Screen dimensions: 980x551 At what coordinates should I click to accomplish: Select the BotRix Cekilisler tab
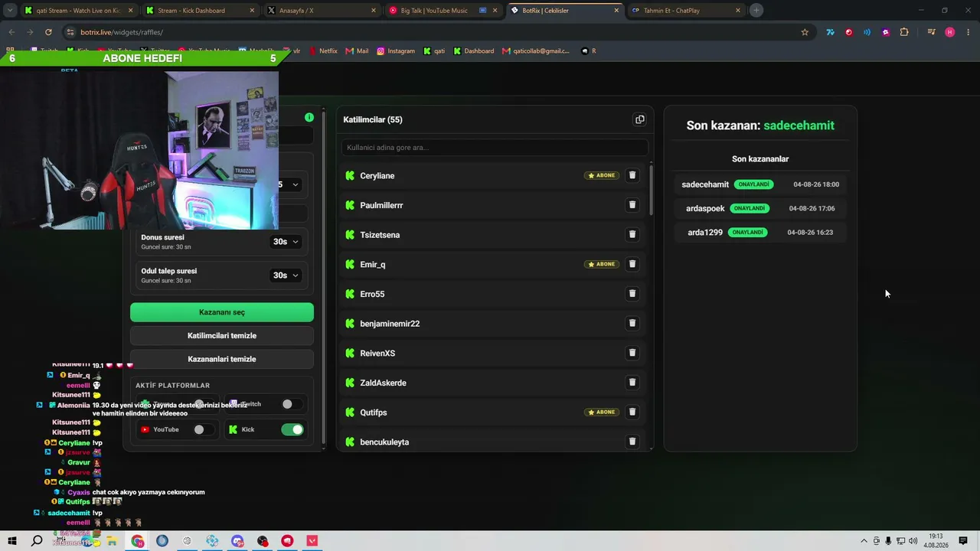pyautogui.click(x=566, y=11)
